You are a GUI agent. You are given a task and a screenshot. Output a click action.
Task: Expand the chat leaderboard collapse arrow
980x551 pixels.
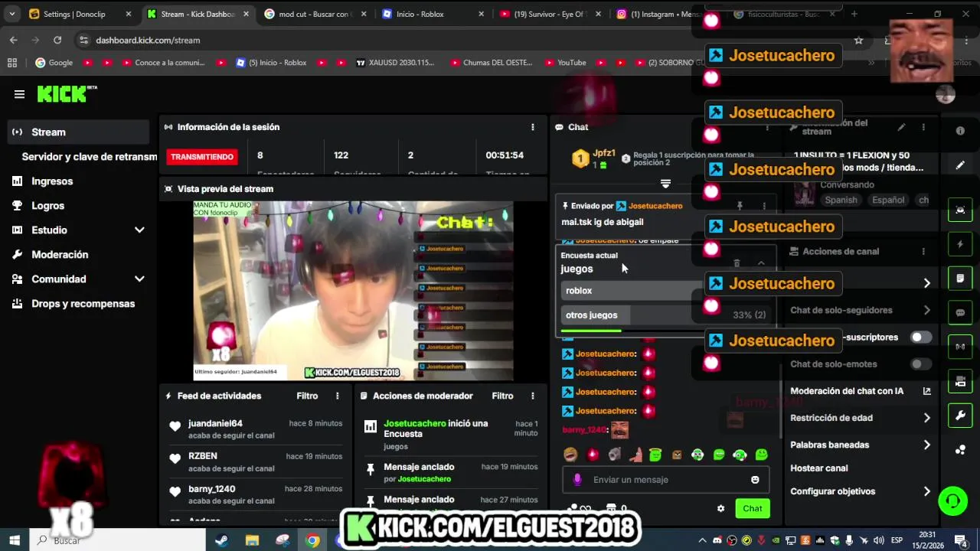[x=665, y=184]
